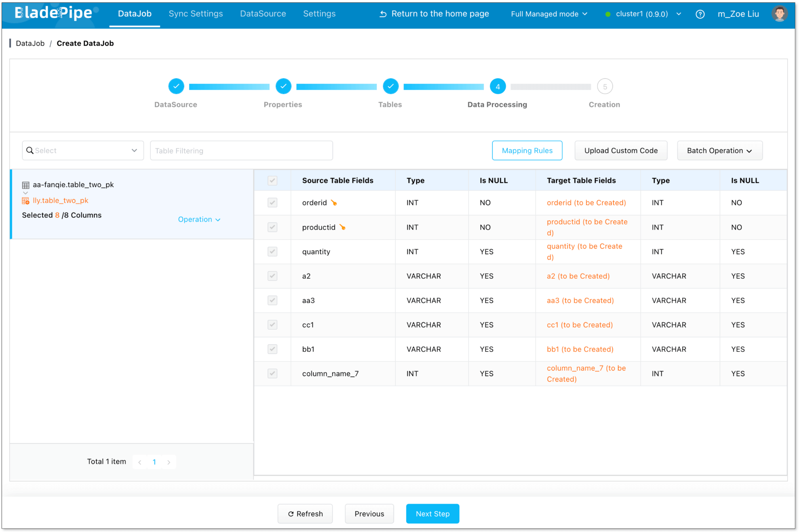Click the Data Processing step 4 indicator

[497, 86]
